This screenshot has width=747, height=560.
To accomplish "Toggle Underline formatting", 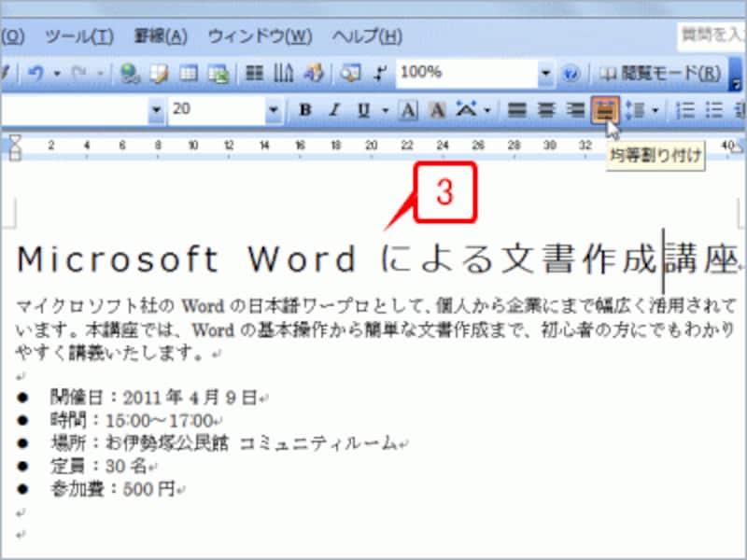I will coord(363,110).
